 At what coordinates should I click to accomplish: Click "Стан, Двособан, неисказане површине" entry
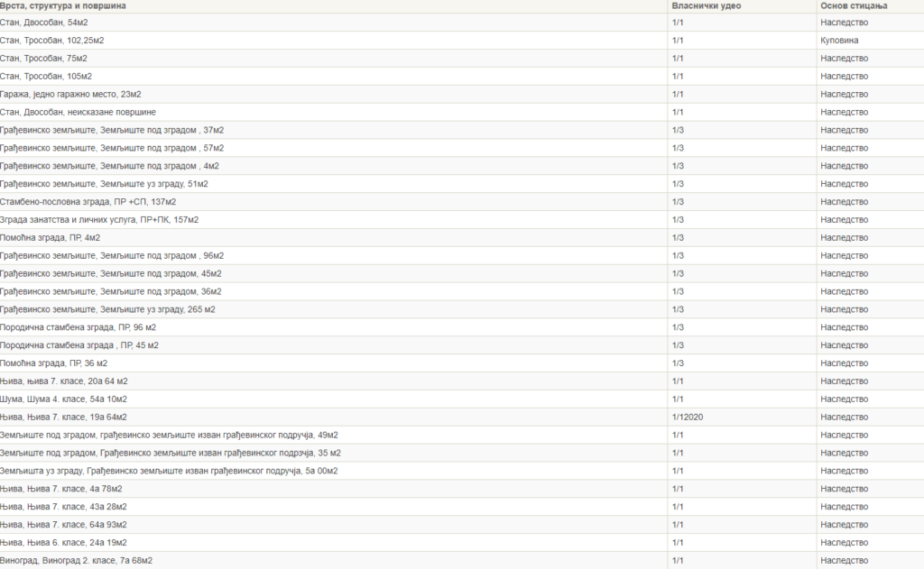78,112
